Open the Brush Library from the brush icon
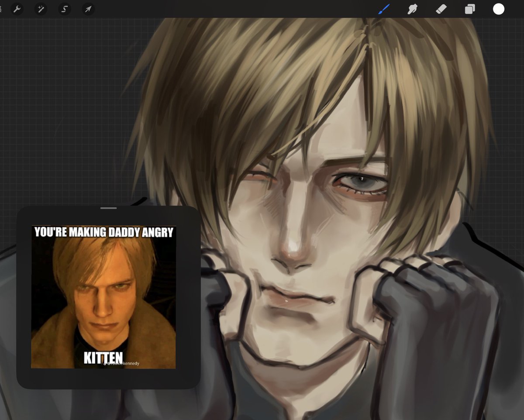The height and width of the screenshot is (420, 524). [384, 9]
